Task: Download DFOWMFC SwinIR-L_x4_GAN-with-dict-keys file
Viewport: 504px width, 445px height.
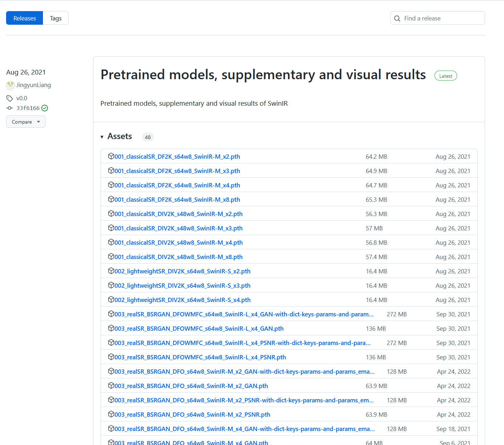Action: (x=244, y=314)
